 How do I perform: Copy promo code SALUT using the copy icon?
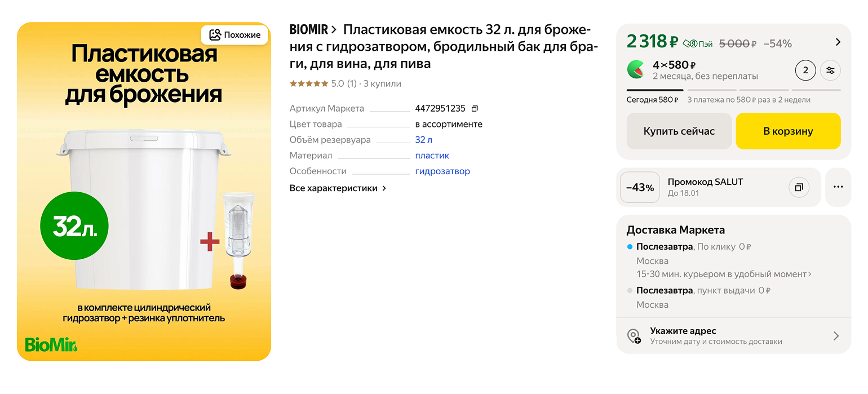pyautogui.click(x=799, y=187)
